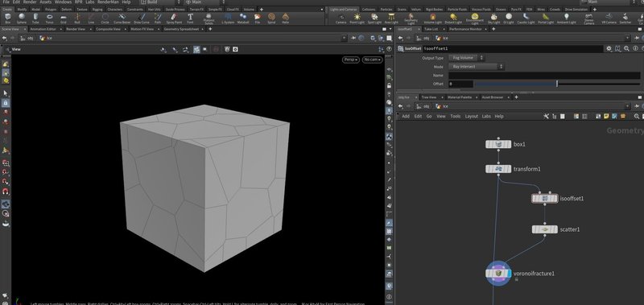The width and height of the screenshot is (644, 305).
Task: Select the Platonic Solids shelf tool
Action: 209,19
